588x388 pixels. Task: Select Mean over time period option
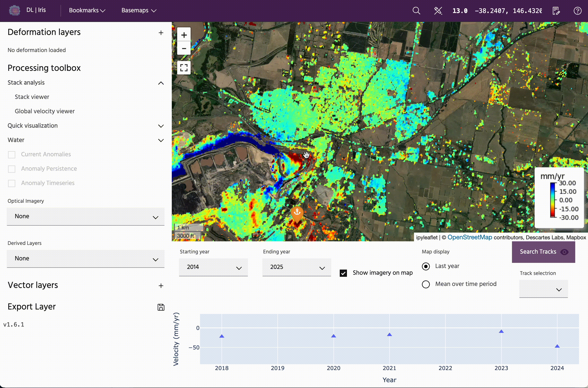coord(426,284)
